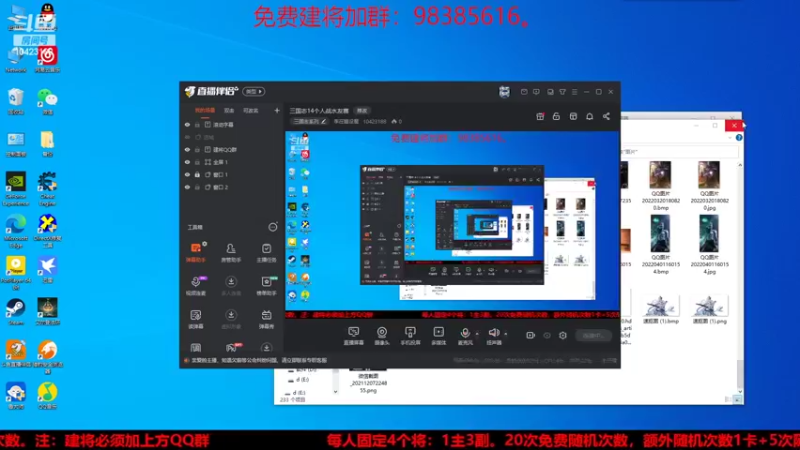The width and height of the screenshot is (800, 450).
Task: Add a multimedia source in the bottom bar
Action: point(438,336)
